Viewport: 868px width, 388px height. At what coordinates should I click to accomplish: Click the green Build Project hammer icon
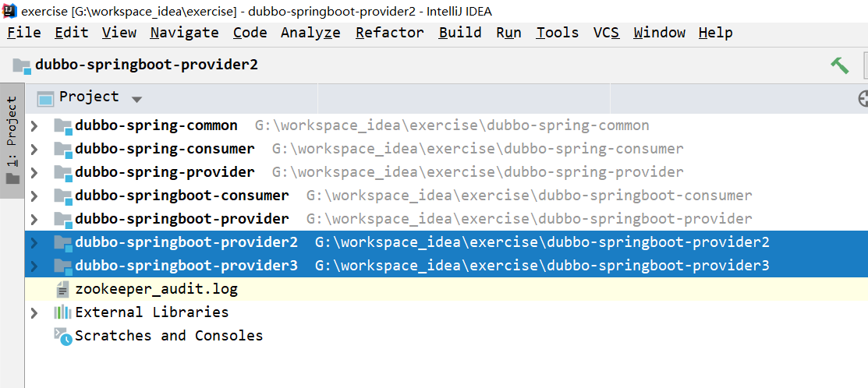point(840,65)
